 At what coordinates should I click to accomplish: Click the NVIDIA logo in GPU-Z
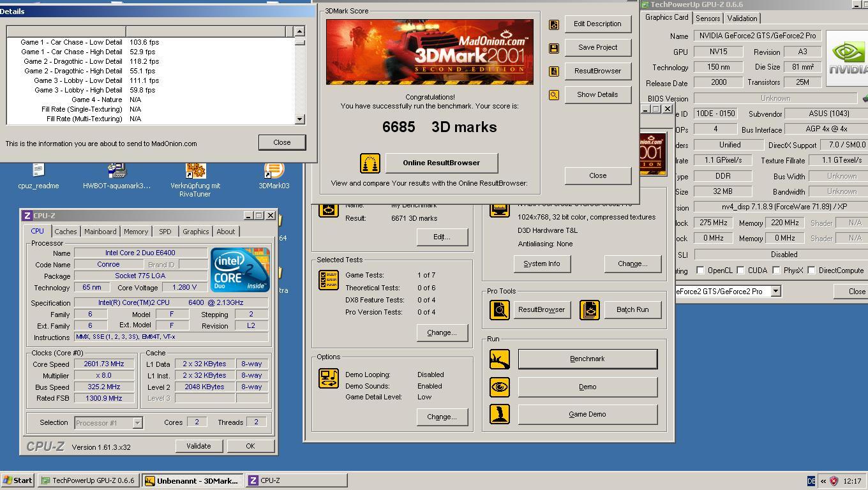click(x=847, y=59)
